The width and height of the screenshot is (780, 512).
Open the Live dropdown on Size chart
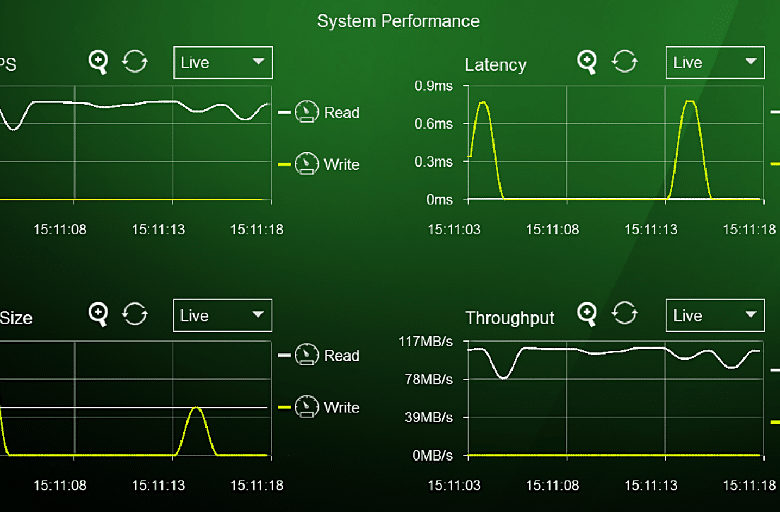(222, 315)
